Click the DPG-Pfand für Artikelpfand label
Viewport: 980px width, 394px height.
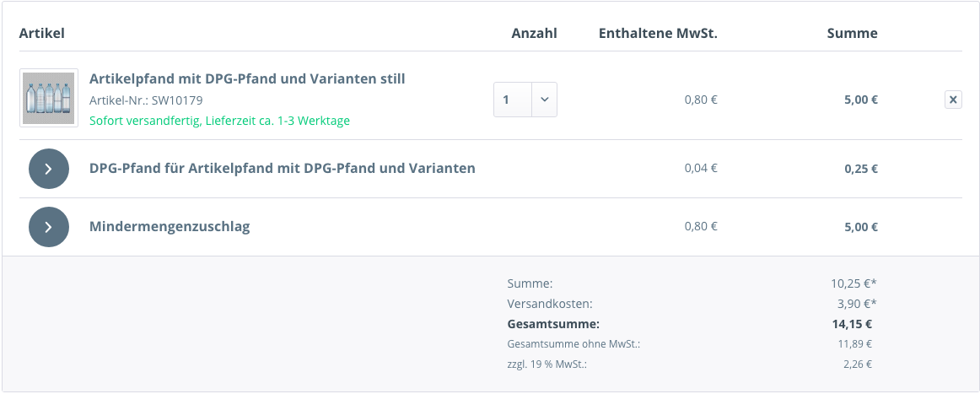point(282,168)
